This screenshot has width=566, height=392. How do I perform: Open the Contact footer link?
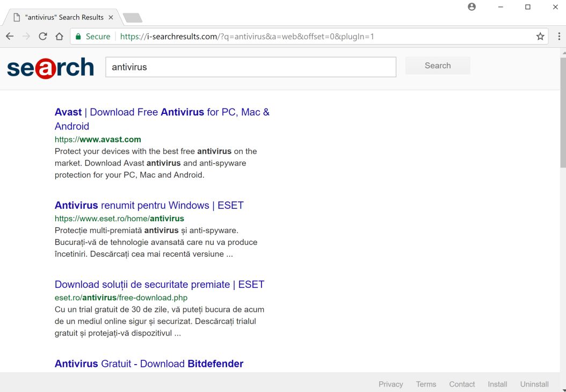pyautogui.click(x=462, y=384)
